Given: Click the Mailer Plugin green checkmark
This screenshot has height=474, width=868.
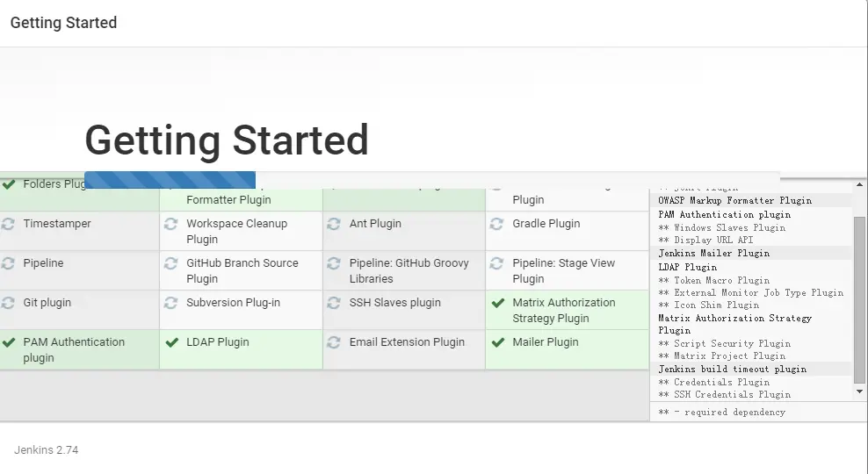Looking at the screenshot, I should [x=497, y=342].
